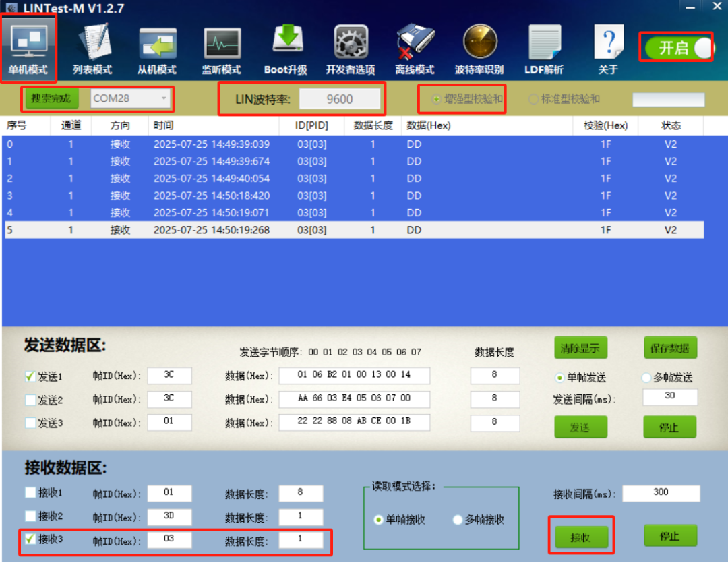Toggle the 接收3 checkbox
The width and height of the screenshot is (728, 563).
tap(30, 539)
